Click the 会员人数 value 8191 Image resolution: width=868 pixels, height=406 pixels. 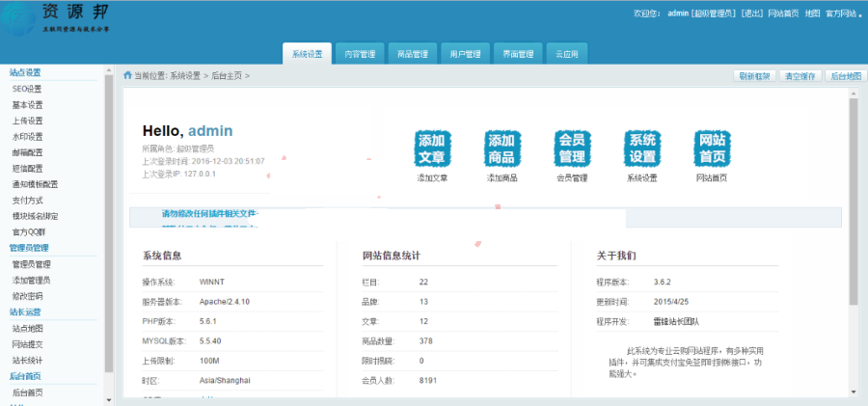click(428, 381)
